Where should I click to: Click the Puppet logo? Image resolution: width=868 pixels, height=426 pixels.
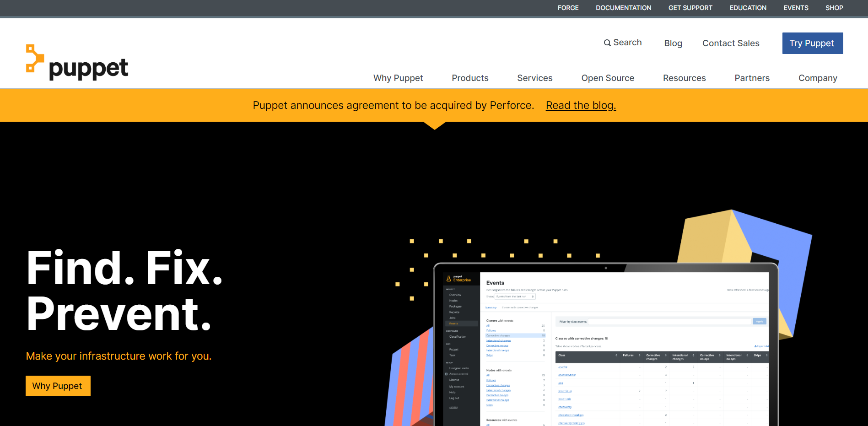click(77, 63)
